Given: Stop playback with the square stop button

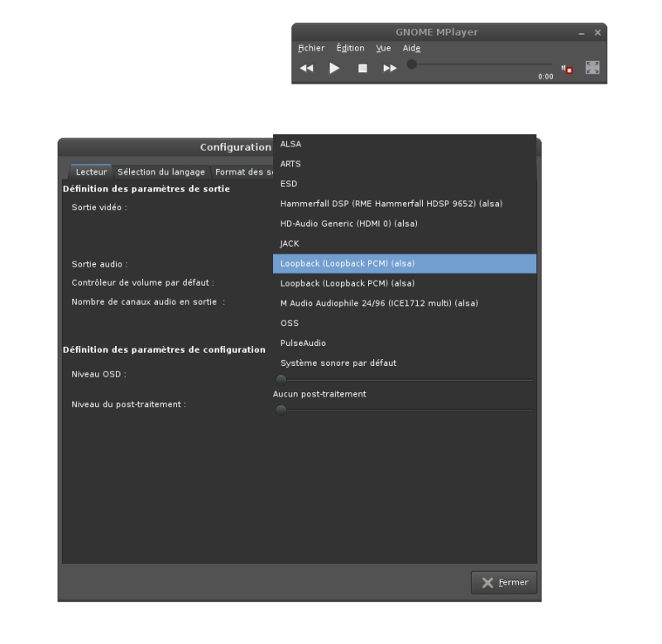Looking at the screenshot, I should [362, 68].
